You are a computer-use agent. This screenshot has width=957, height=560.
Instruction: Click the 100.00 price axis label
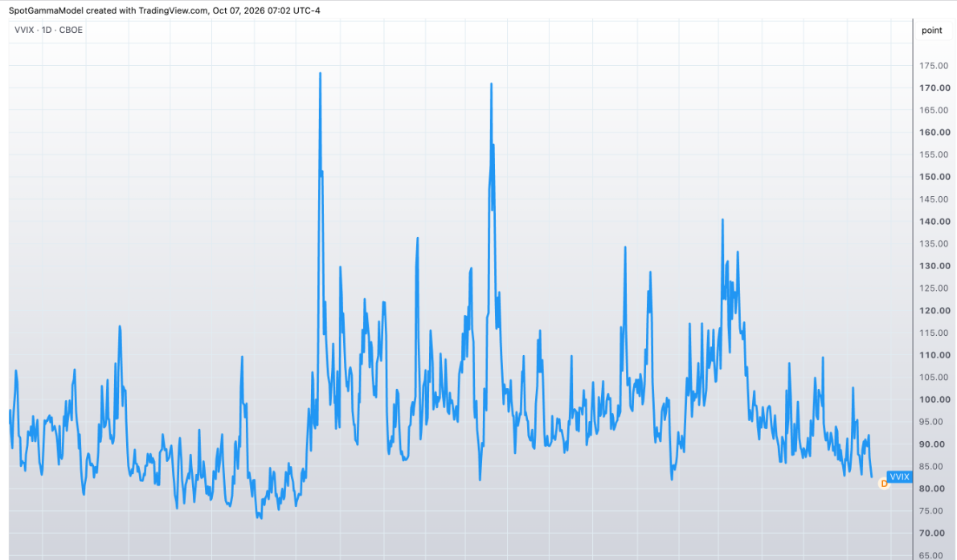[x=935, y=399]
